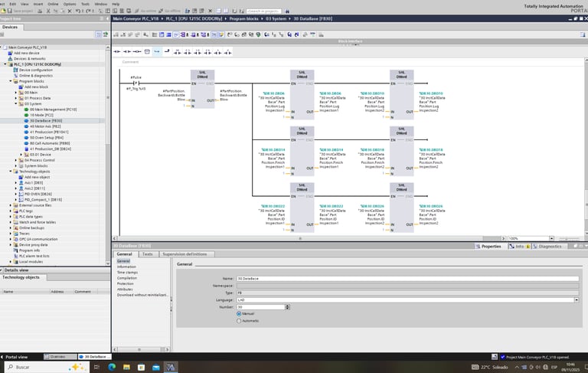
Task: Insert a normally open contact
Action: [118, 52]
